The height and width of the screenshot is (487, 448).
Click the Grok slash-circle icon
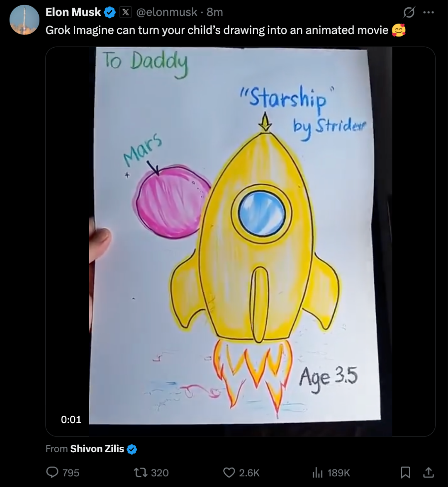tap(409, 13)
